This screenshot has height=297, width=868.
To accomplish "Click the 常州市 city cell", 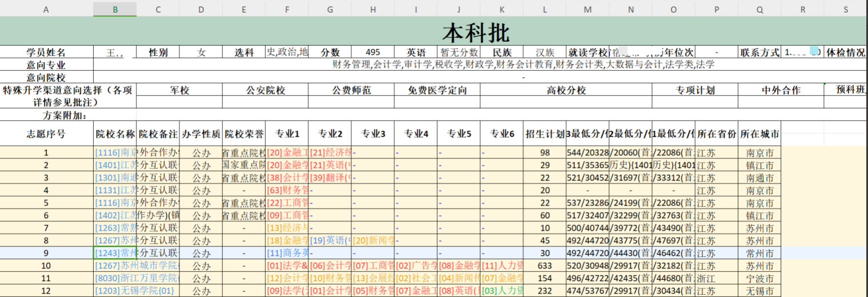I will coord(759,253).
